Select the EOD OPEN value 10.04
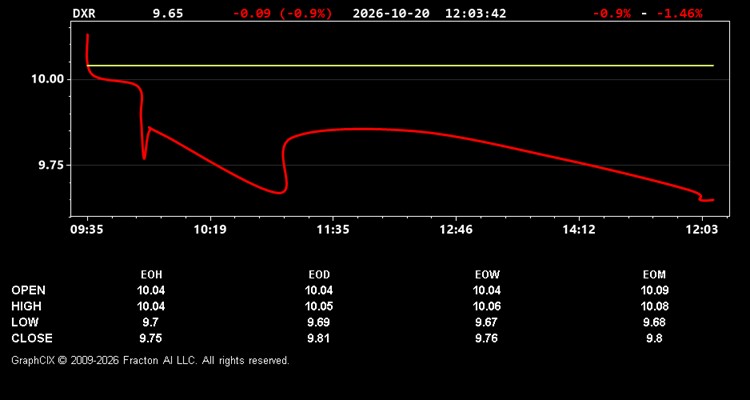This screenshot has width=750, height=400. pos(319,290)
